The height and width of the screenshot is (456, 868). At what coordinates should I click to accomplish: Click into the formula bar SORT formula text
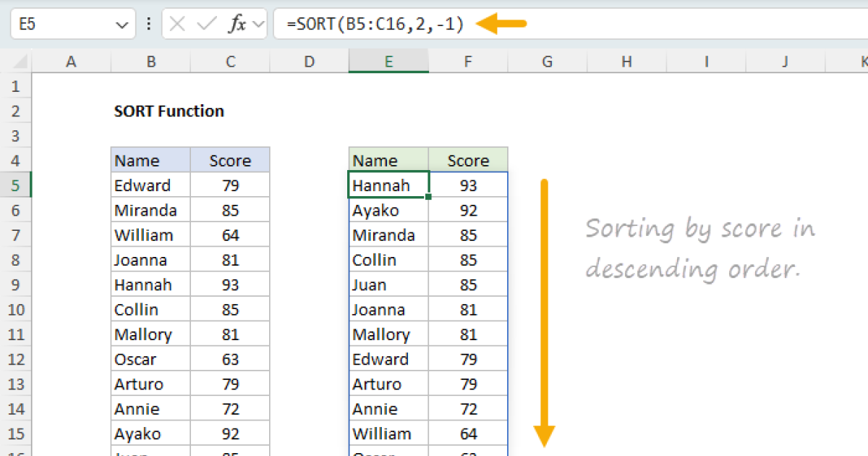pos(375,24)
